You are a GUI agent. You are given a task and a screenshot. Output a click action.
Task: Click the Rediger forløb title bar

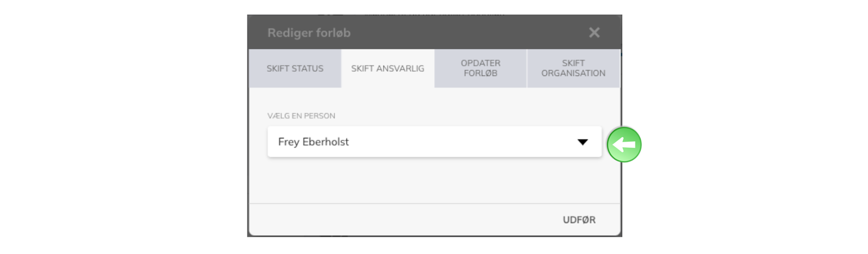click(434, 33)
